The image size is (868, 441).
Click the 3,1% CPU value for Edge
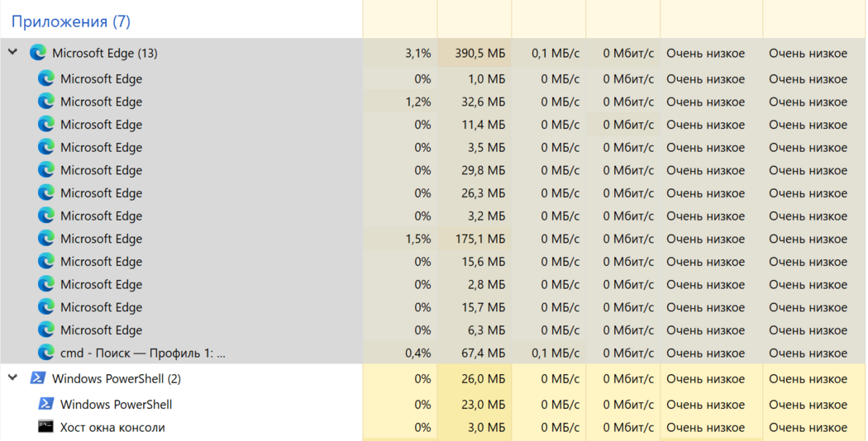[x=417, y=53]
